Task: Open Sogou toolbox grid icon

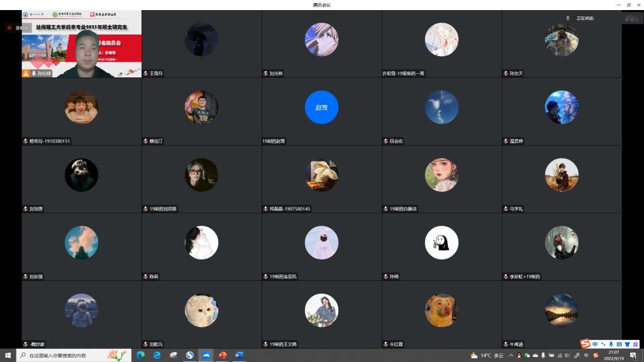Action: tap(635, 344)
